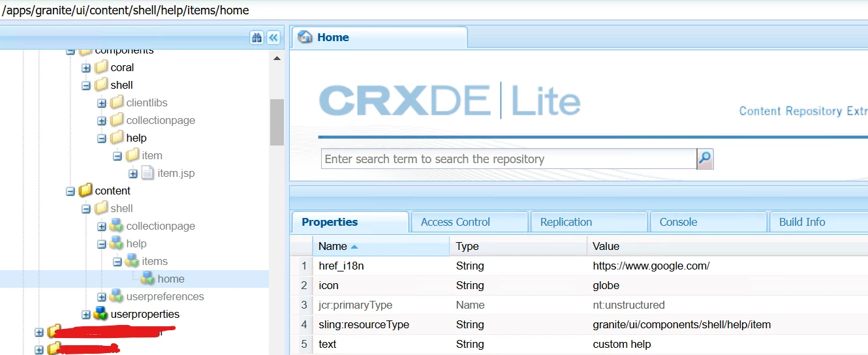Viewport: 868px width, 355px height.
Task: Select the text property name
Action: 328,344
